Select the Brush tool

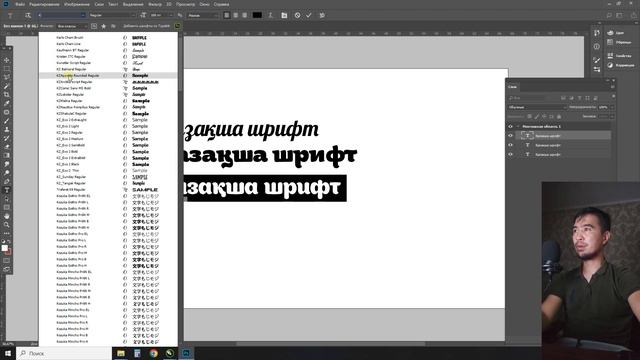(x=7, y=121)
